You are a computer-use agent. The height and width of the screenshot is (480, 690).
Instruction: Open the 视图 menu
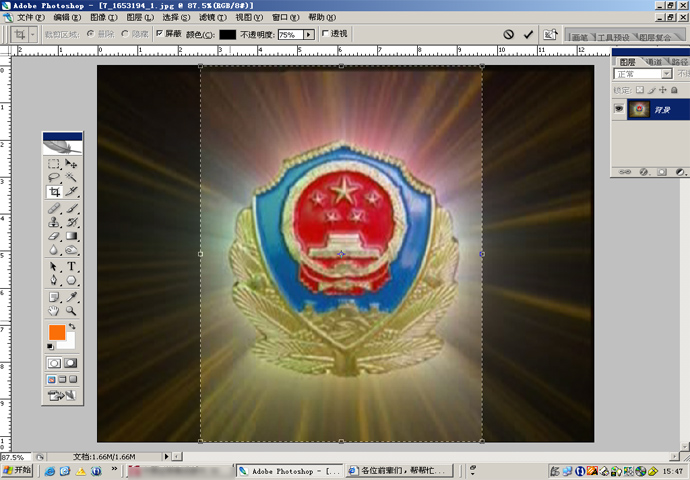click(249, 18)
